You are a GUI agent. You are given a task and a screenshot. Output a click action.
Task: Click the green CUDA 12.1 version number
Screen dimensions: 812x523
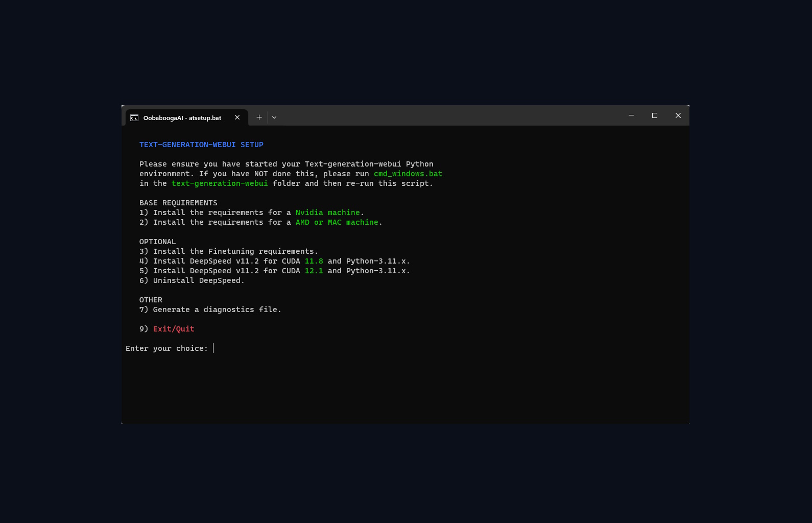coord(314,271)
